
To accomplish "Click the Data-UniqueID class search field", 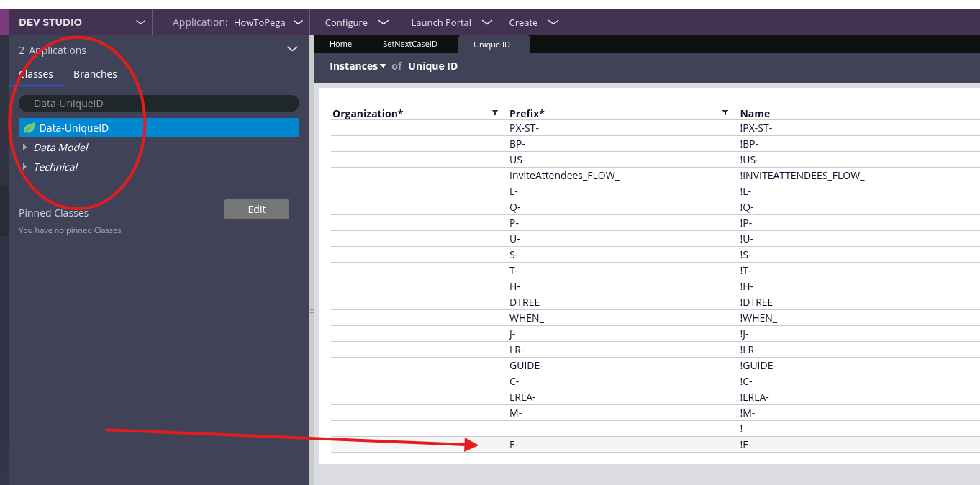I will click(158, 104).
